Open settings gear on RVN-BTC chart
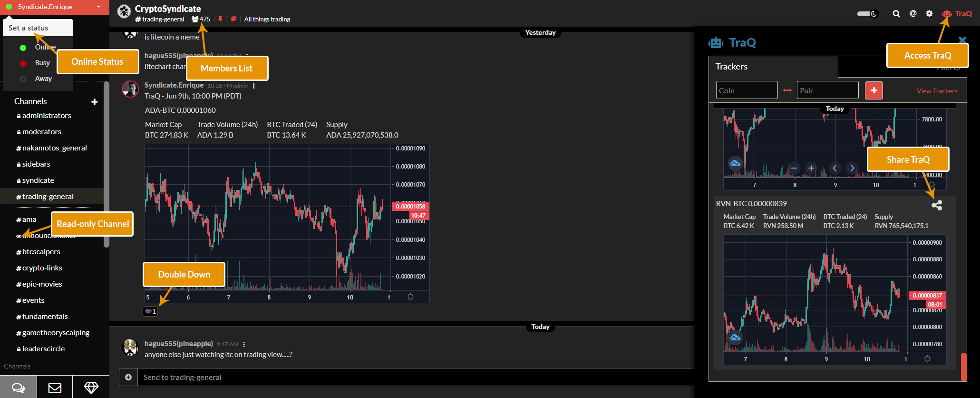 [927, 359]
